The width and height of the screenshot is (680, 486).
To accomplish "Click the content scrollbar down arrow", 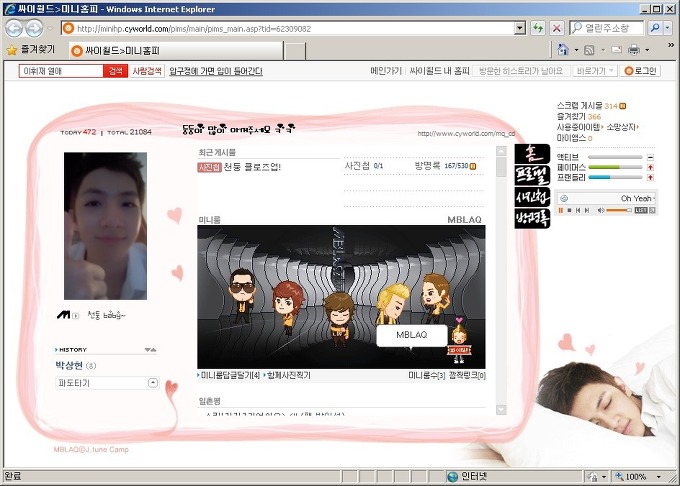I will click(x=501, y=409).
